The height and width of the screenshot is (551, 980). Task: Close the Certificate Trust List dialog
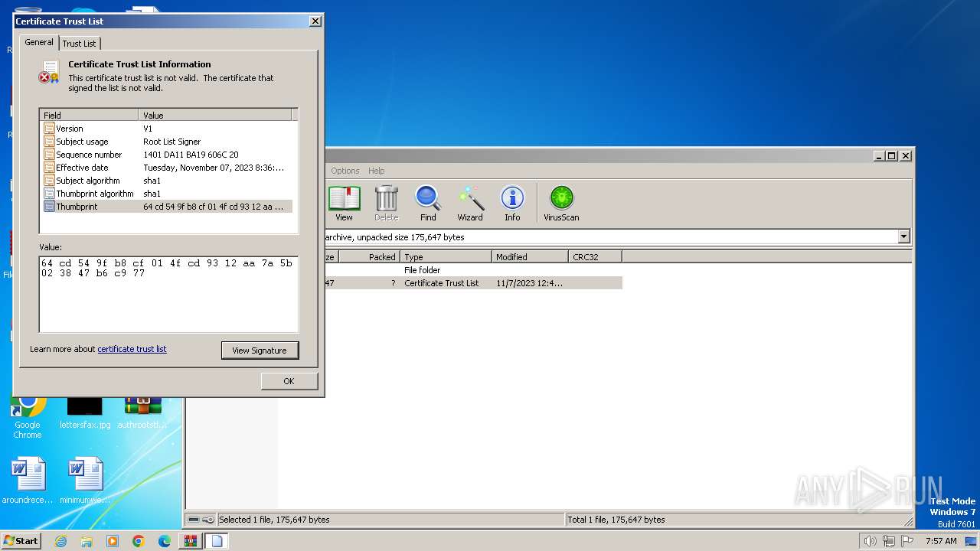315,21
